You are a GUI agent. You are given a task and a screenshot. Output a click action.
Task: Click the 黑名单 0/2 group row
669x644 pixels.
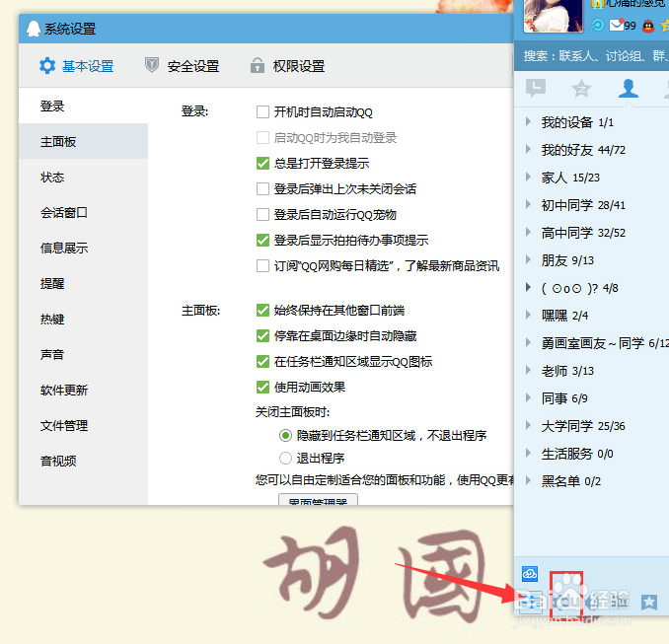point(591,481)
